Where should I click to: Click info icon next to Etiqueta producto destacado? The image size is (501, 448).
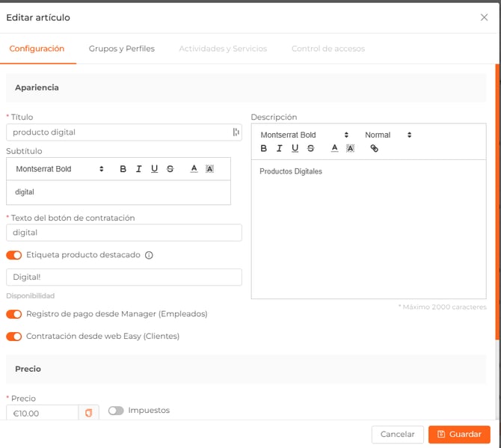[x=149, y=255]
